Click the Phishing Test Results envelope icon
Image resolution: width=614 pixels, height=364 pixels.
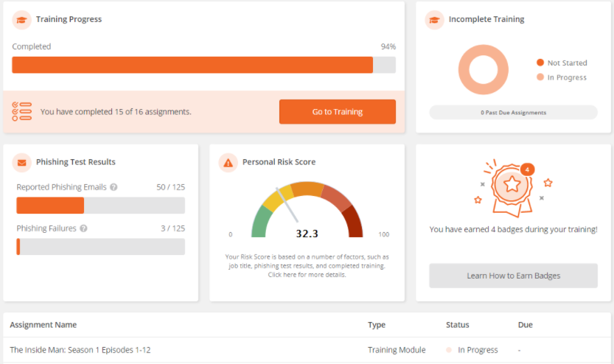click(22, 162)
